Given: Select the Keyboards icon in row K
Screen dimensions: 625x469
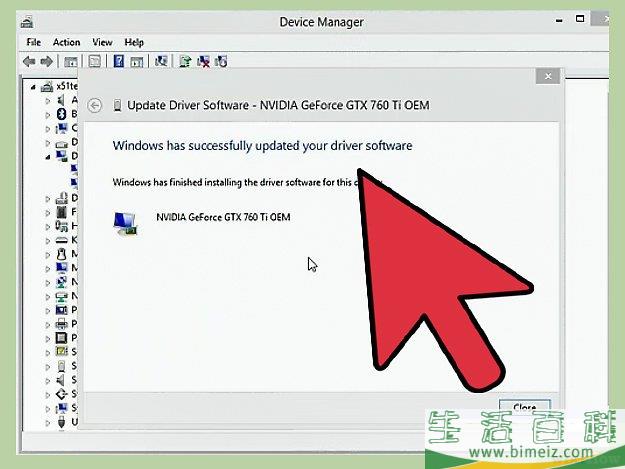Looking at the screenshot, I should click(x=61, y=240).
